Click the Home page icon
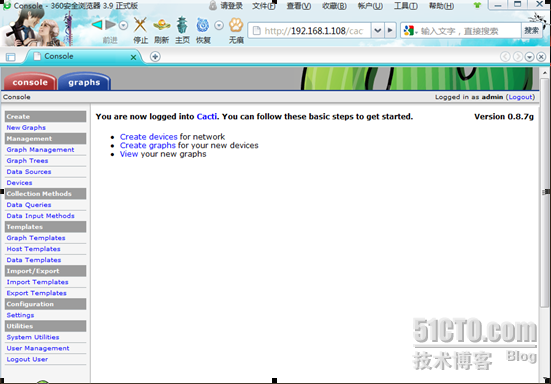This screenshot has width=551, height=384. (x=182, y=25)
